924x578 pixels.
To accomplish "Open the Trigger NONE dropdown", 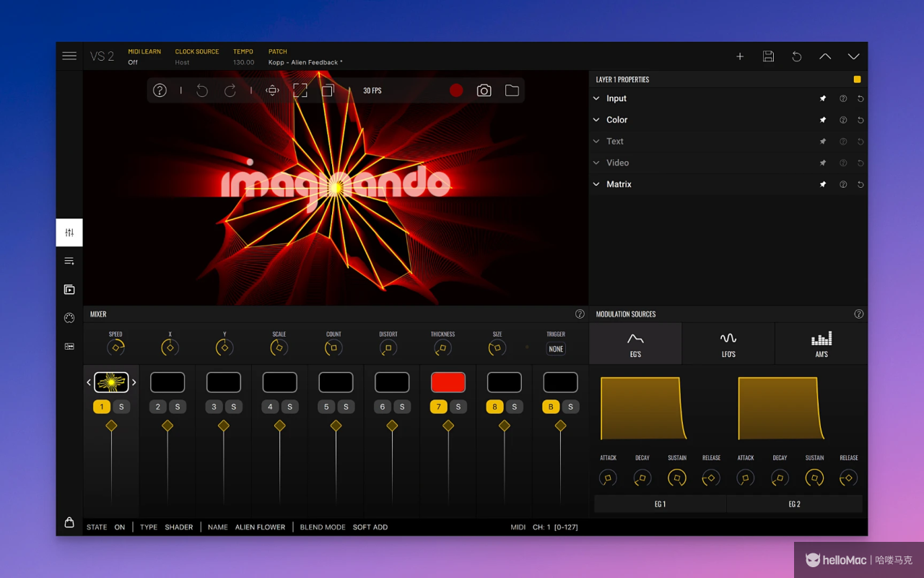I will 556,349.
